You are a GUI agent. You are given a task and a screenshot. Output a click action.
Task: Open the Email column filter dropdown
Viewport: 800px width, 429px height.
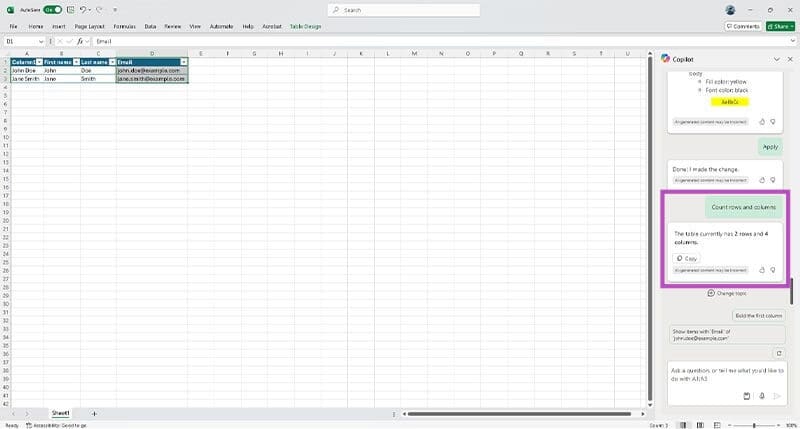184,62
